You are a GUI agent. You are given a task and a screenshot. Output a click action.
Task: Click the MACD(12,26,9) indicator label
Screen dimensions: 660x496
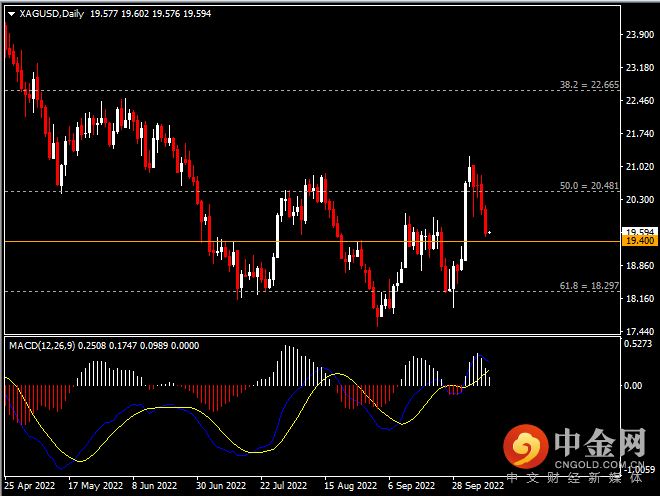42,346
